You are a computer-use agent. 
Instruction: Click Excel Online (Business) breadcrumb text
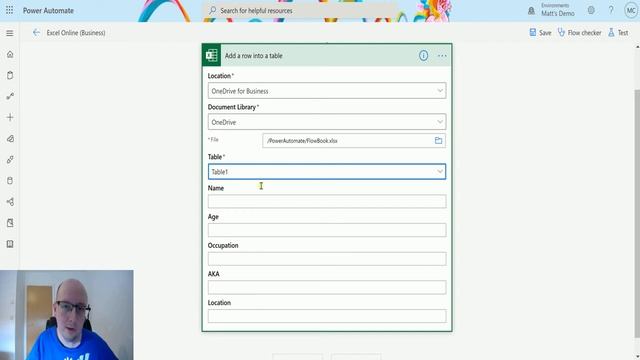pyautogui.click(x=76, y=33)
